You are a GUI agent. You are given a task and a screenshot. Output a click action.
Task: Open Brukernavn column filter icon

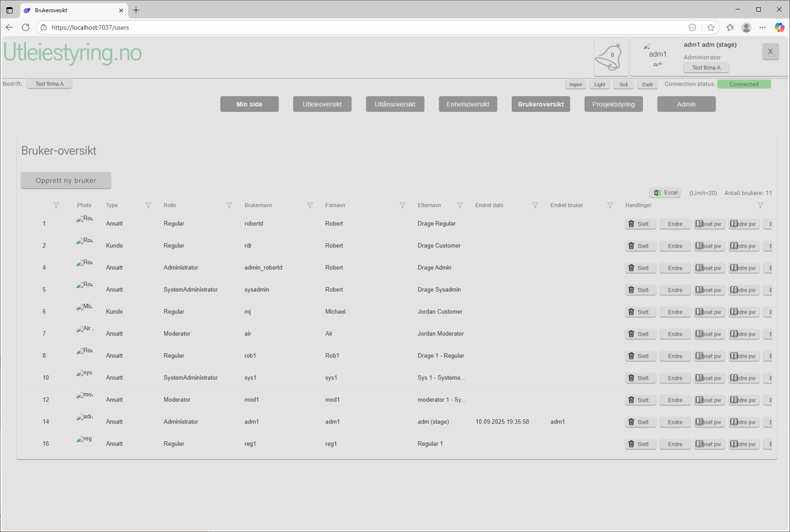click(310, 205)
